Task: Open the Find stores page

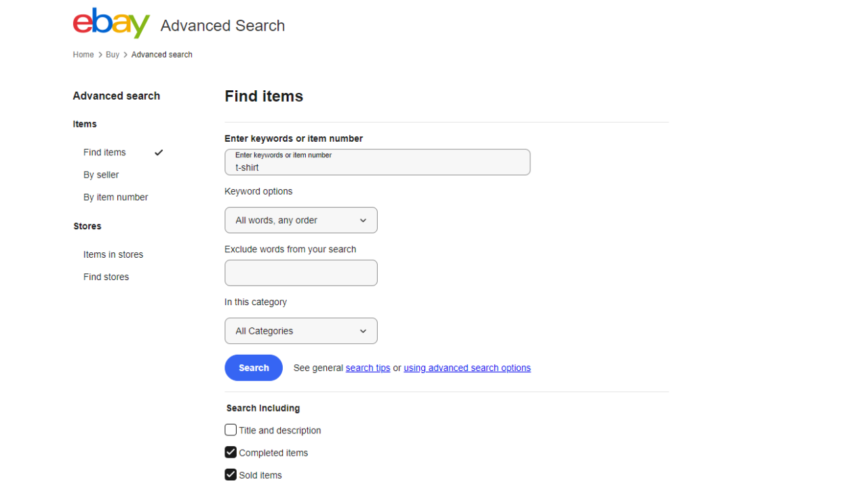Action: pos(106,276)
